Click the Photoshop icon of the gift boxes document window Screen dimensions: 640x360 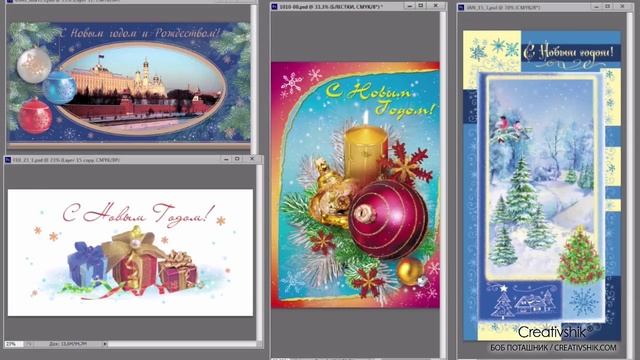tap(8, 160)
